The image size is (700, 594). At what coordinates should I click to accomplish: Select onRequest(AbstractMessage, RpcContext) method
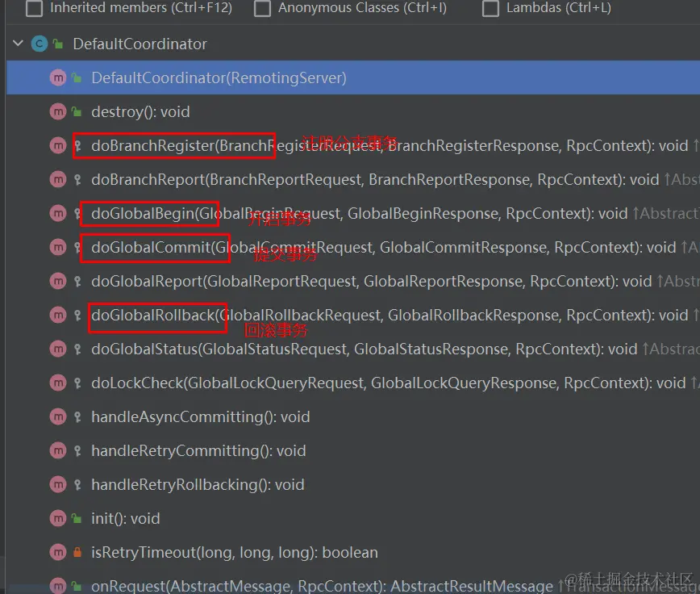(353, 586)
